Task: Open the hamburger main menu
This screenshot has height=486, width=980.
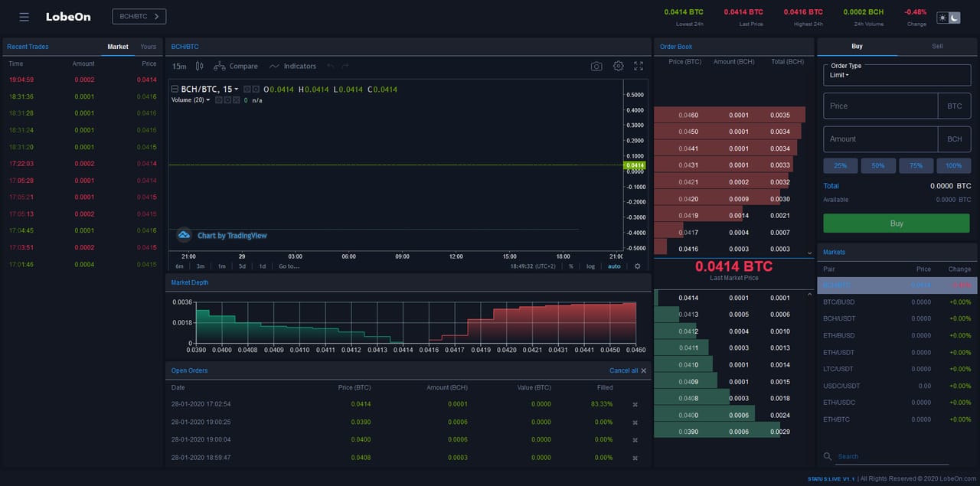Action: pos(24,17)
